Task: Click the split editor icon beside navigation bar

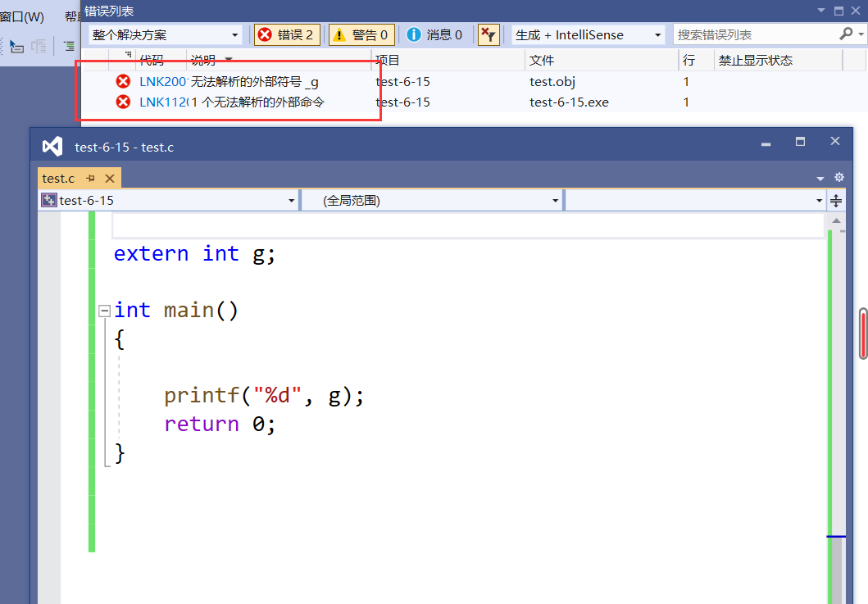Action: [836, 201]
